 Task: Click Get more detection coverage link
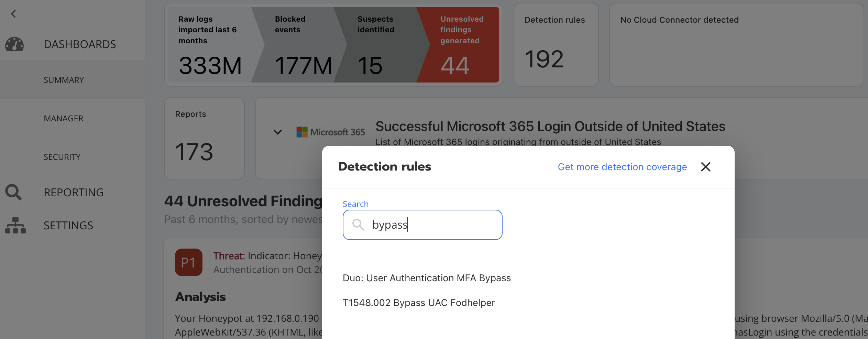pyautogui.click(x=622, y=167)
